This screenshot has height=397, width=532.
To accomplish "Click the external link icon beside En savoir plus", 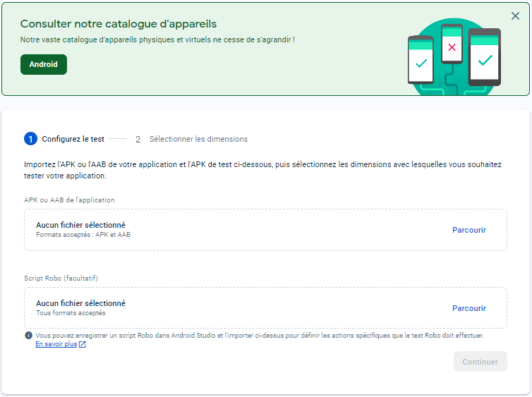I will [83, 345].
